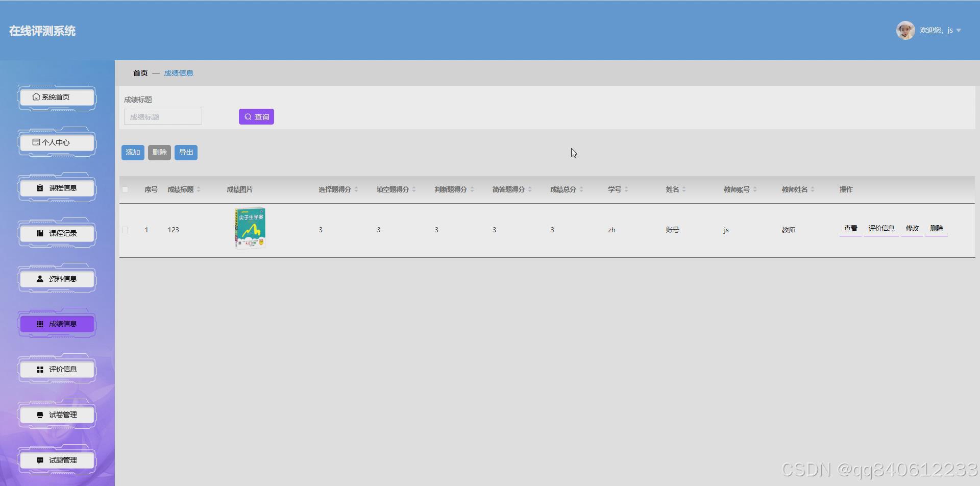Sort by 姓名 column

(x=684, y=189)
